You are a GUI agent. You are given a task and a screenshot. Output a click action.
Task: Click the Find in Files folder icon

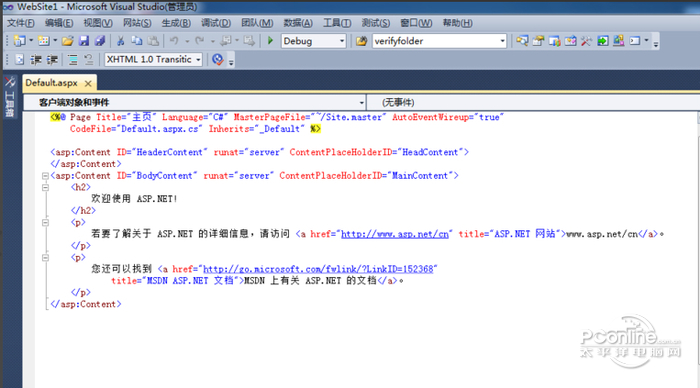tap(361, 41)
